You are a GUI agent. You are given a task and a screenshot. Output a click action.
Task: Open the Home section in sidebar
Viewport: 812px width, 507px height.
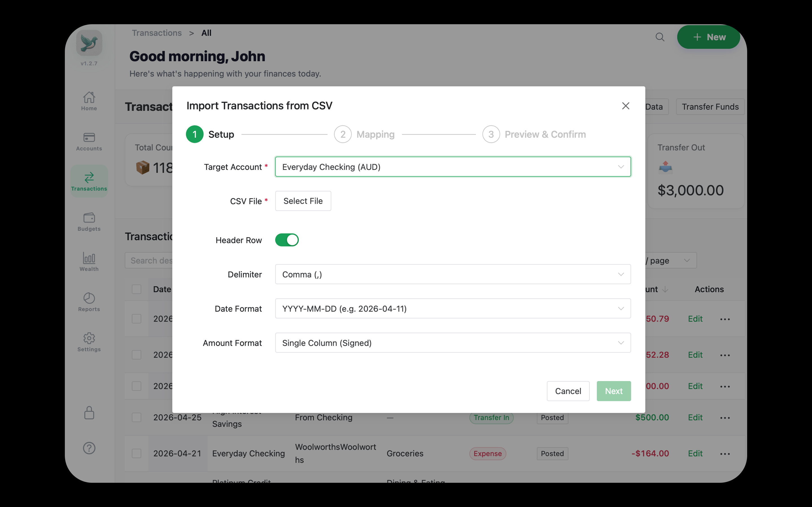pyautogui.click(x=89, y=101)
